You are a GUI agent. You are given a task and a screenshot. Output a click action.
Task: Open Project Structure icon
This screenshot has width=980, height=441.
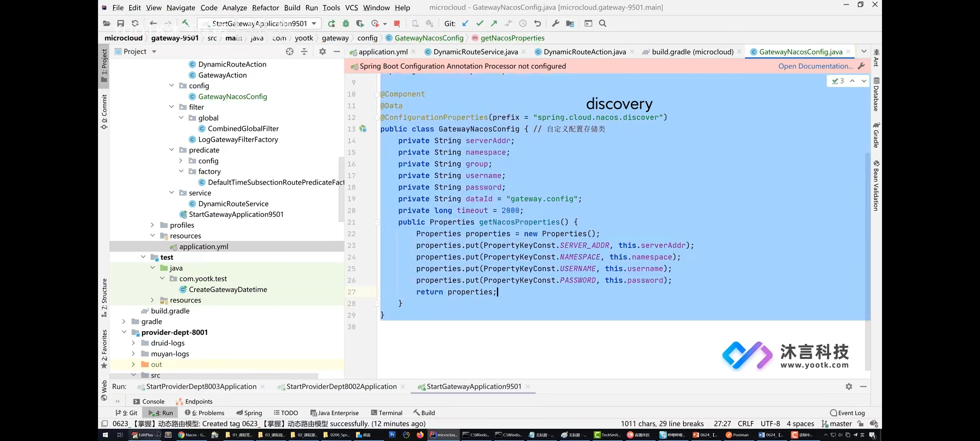point(570,24)
